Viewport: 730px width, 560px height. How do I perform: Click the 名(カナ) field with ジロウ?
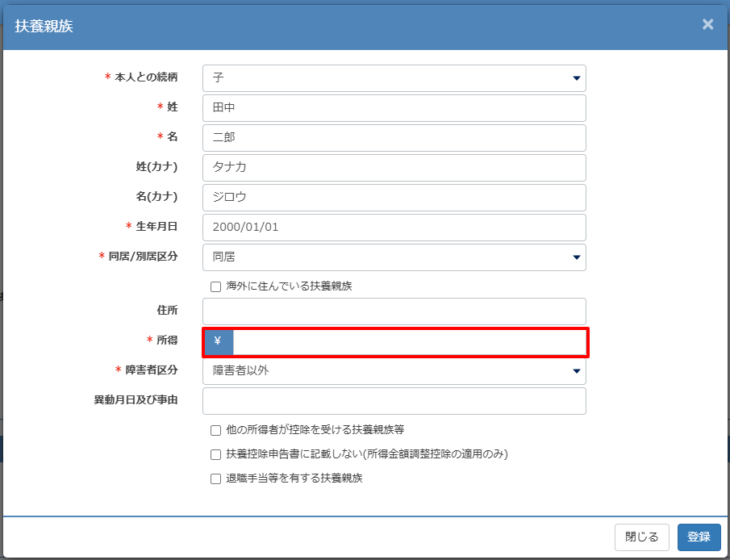pos(394,198)
